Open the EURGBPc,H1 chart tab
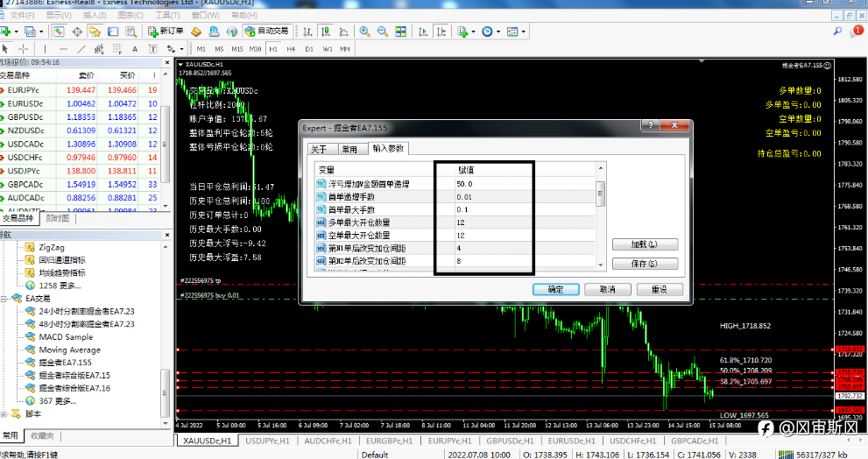Image resolution: width=868 pixels, height=459 pixels. (x=389, y=441)
